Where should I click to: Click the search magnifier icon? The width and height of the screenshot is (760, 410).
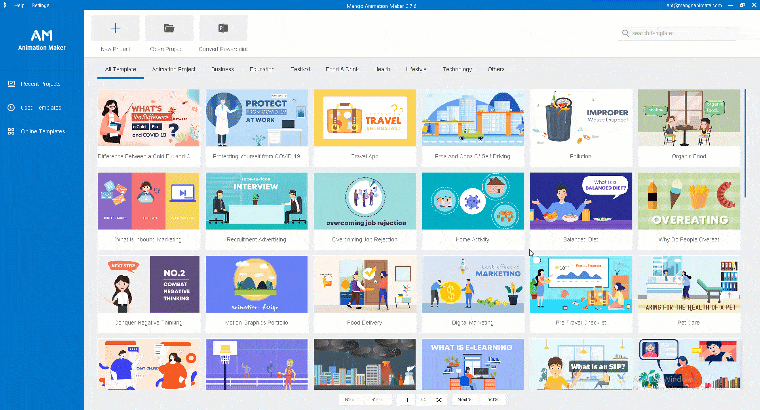coord(626,33)
